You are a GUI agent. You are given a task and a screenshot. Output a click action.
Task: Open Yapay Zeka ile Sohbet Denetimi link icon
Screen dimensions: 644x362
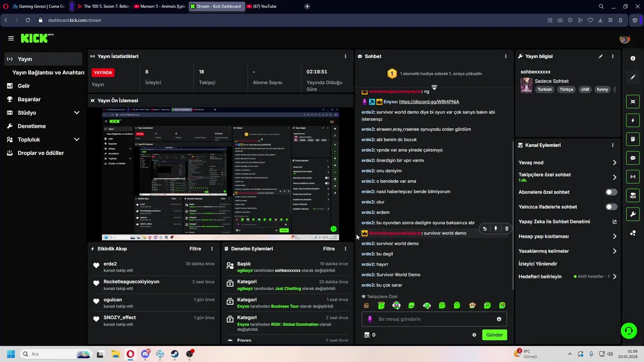614,222
